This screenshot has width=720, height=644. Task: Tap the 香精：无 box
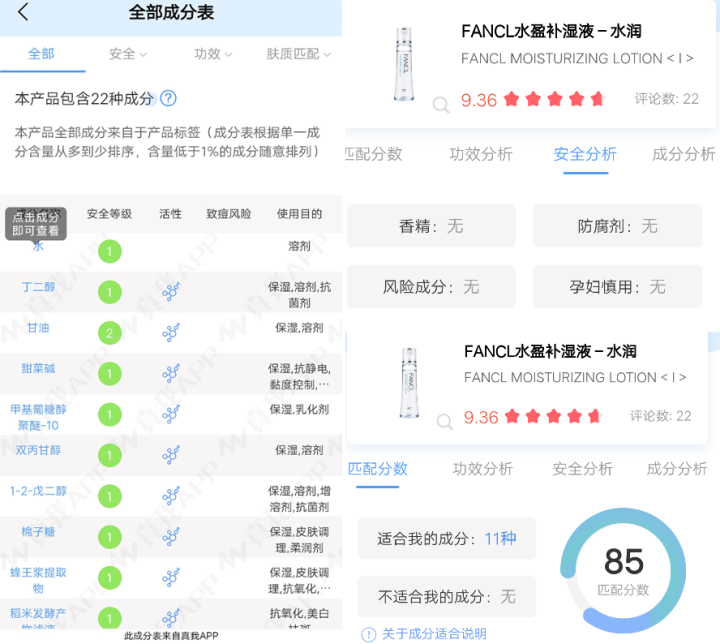[431, 227]
